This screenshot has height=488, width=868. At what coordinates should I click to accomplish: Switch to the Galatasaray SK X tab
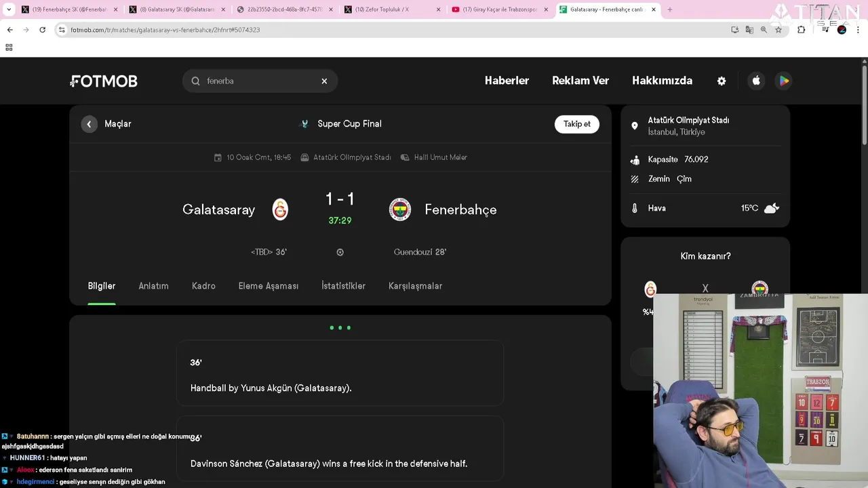[x=176, y=9]
